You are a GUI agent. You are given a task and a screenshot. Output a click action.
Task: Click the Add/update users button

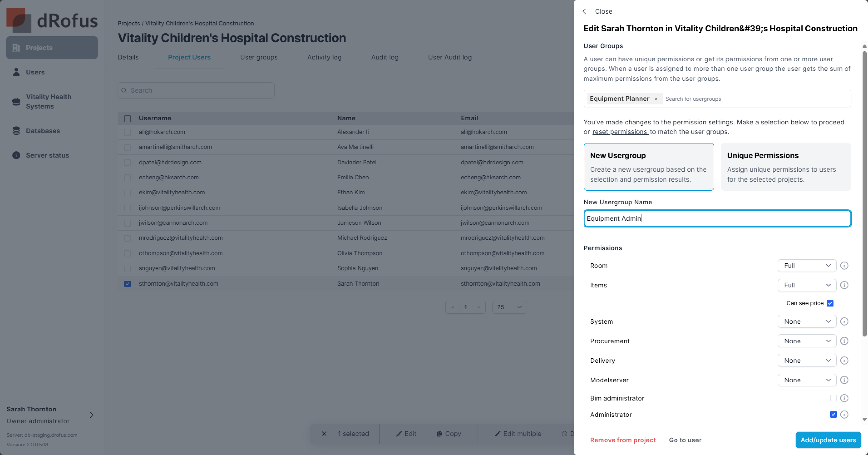tap(828, 440)
